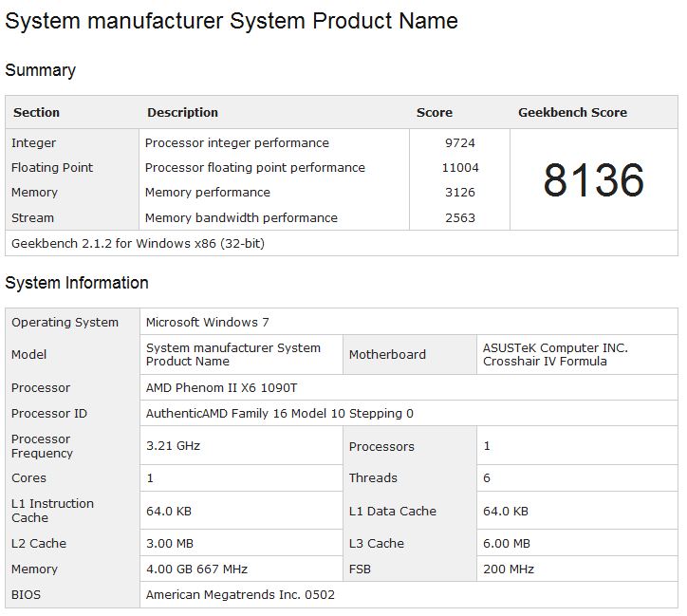Click the AuthenticAMD Processor ID value
Viewport: 687px width, 616px height.
pos(279,414)
